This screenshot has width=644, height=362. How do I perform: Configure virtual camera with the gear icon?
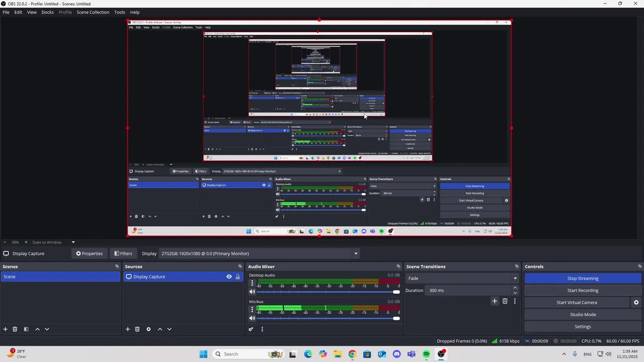point(636,303)
